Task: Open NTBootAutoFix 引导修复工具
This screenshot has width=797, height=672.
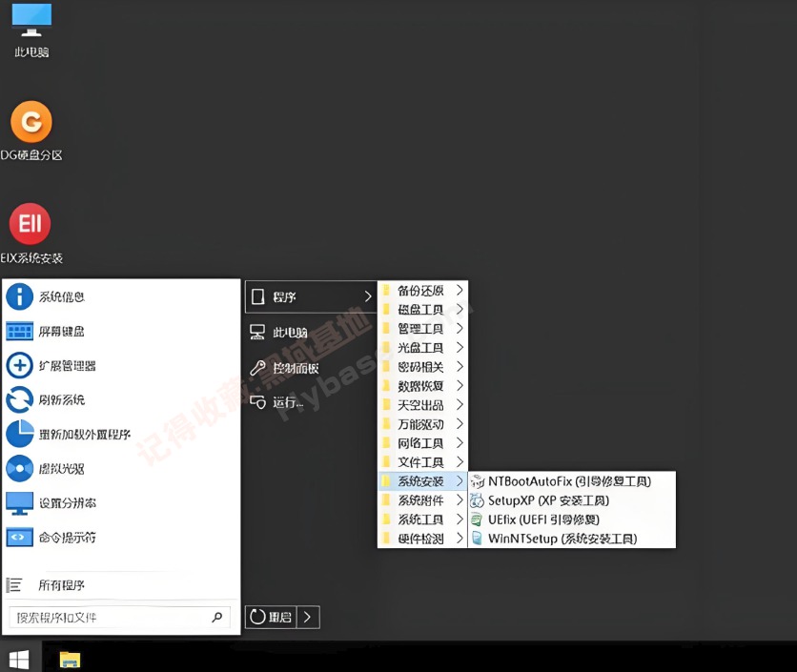Action: tap(572, 481)
